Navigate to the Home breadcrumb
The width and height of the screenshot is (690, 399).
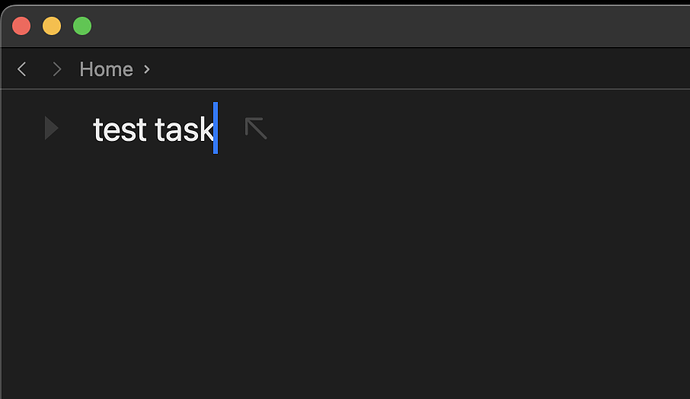(x=106, y=70)
